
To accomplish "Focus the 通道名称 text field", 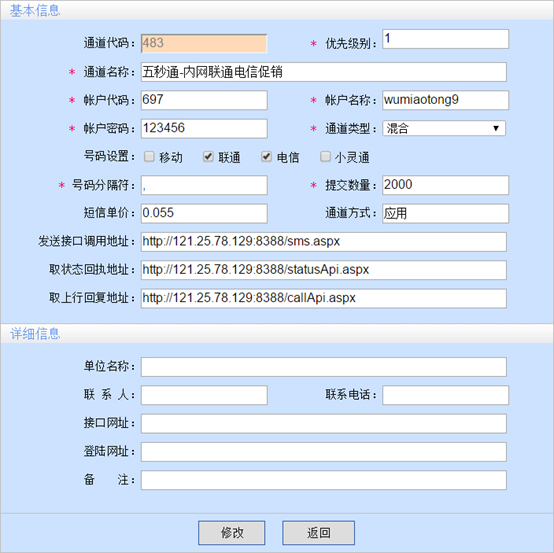I will coord(324,72).
